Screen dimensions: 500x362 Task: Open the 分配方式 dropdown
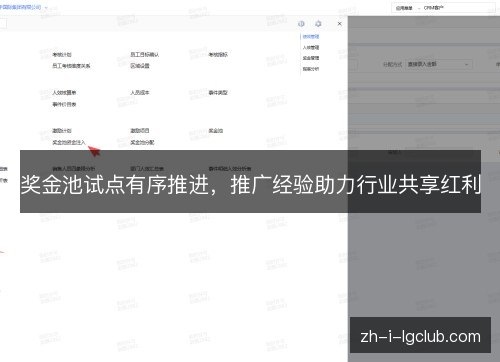439,64
